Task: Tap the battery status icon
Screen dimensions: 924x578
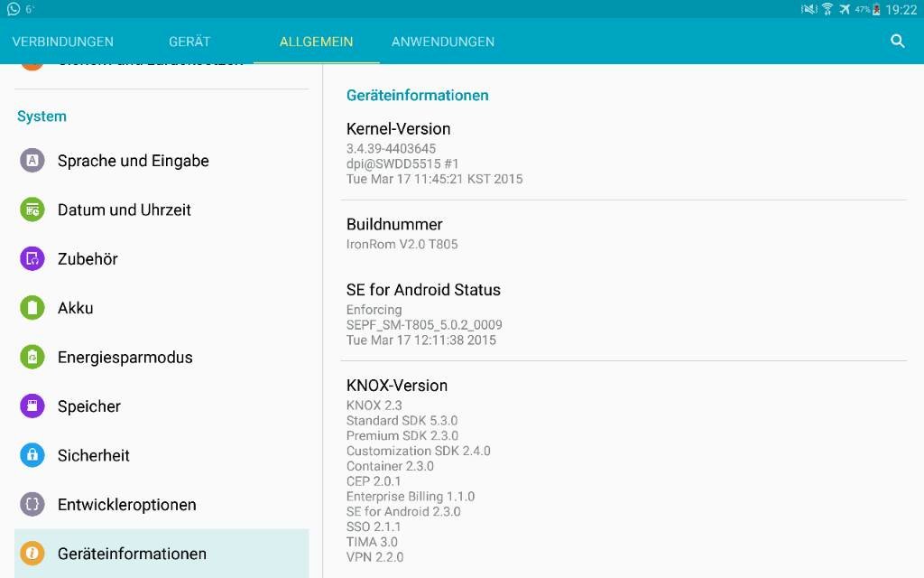Action: point(876,9)
